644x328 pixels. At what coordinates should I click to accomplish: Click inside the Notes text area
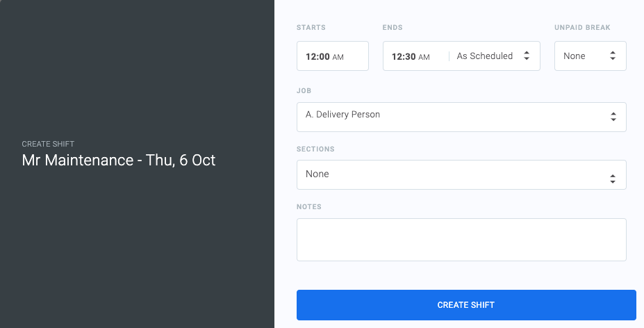coord(461,240)
